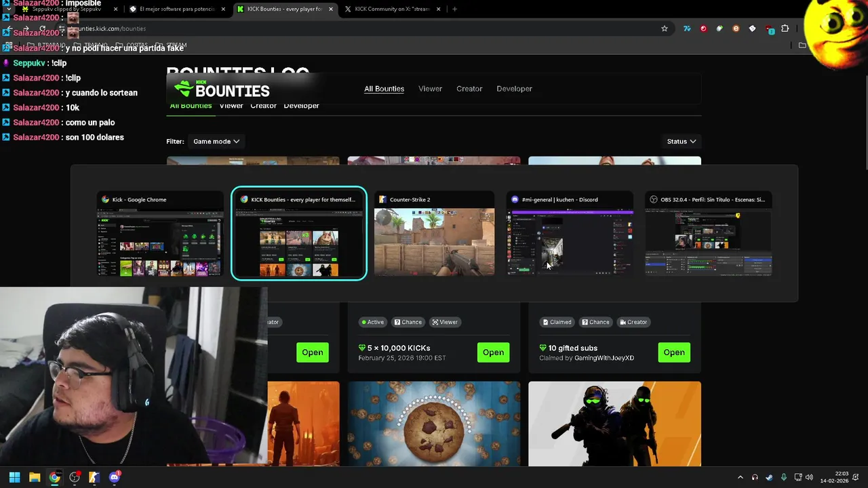
Task: Open the Cookie Clicker bounty image
Action: tap(434, 424)
